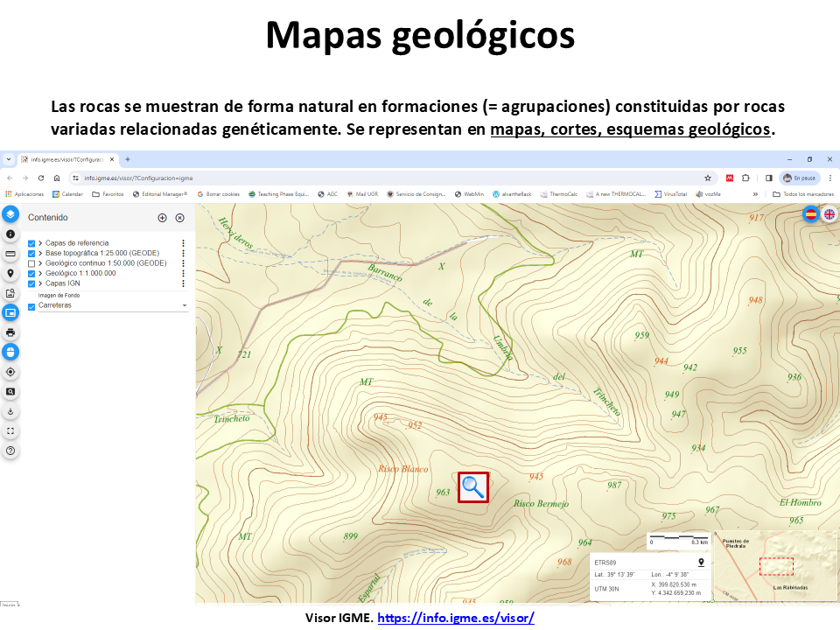Toggle the Capas IGN layer checkbox
840x630 pixels.
point(32,283)
